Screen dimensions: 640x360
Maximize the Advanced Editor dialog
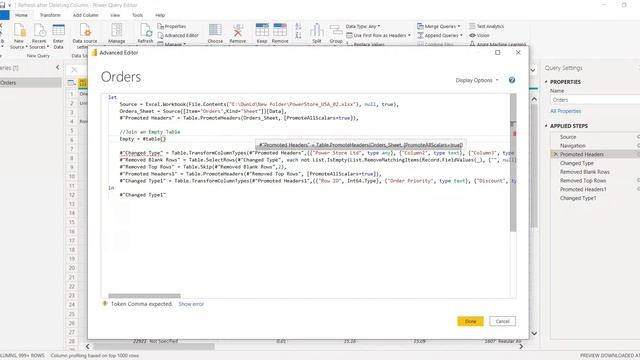(x=498, y=53)
